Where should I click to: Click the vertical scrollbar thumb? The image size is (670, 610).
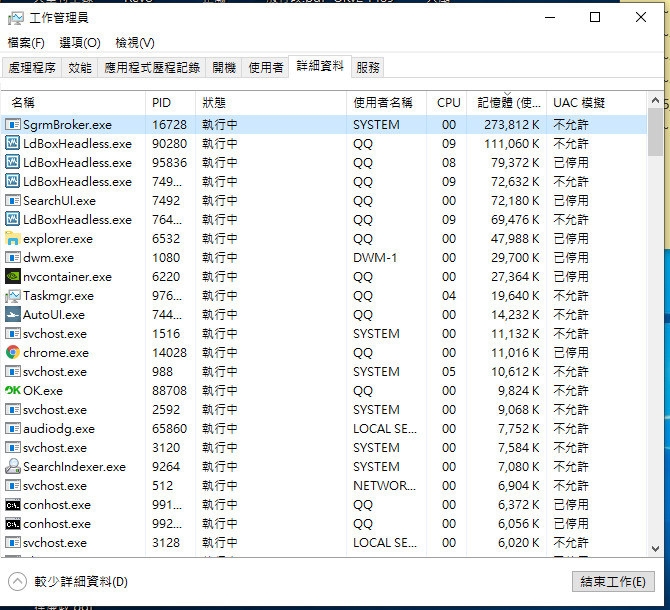pyautogui.click(x=655, y=132)
